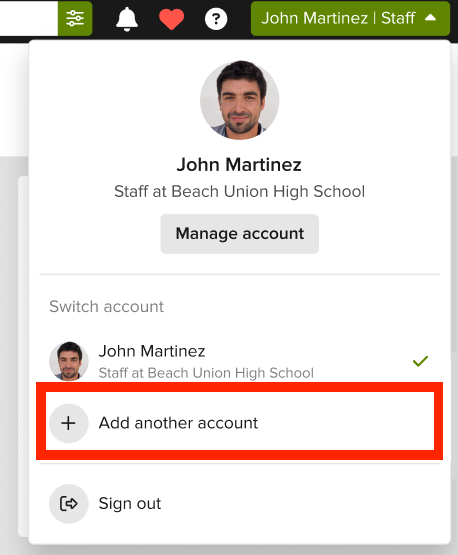Viewport: 458px width, 555px height.
Task: Click the plus icon to add account
Action: pyautogui.click(x=69, y=423)
